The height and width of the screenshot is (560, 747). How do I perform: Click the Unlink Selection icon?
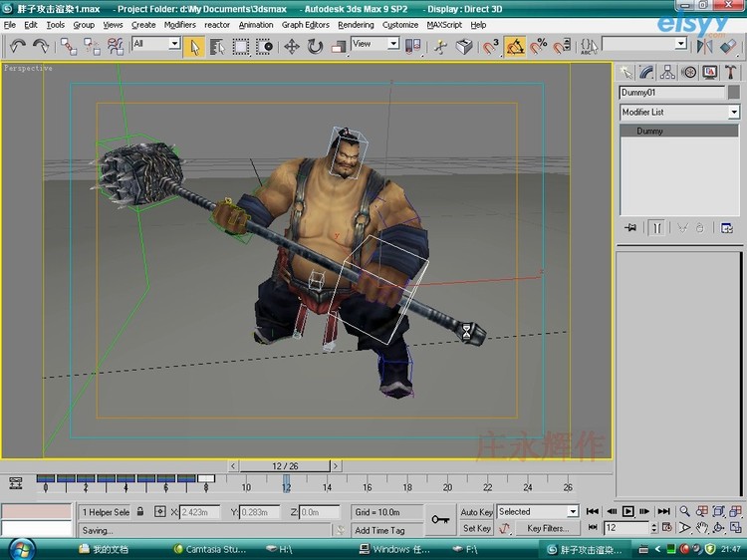[92, 47]
